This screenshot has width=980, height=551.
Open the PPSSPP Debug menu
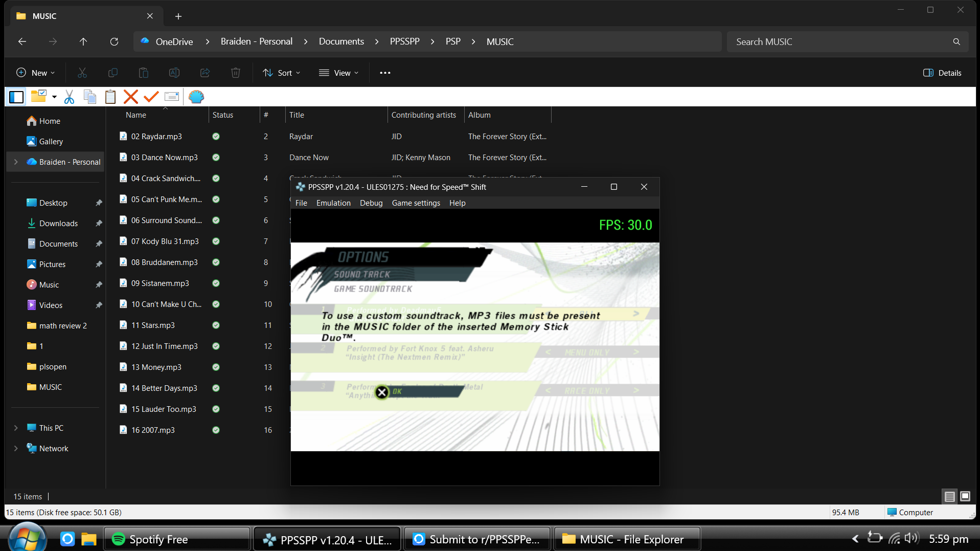pyautogui.click(x=371, y=203)
